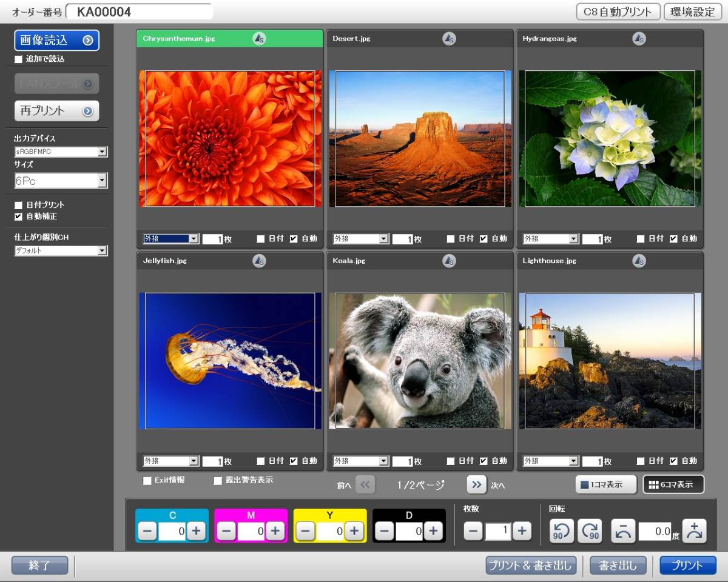Open the 出力デバイス sRGBFMPC dropdown
The height and width of the screenshot is (582, 728).
point(102,152)
